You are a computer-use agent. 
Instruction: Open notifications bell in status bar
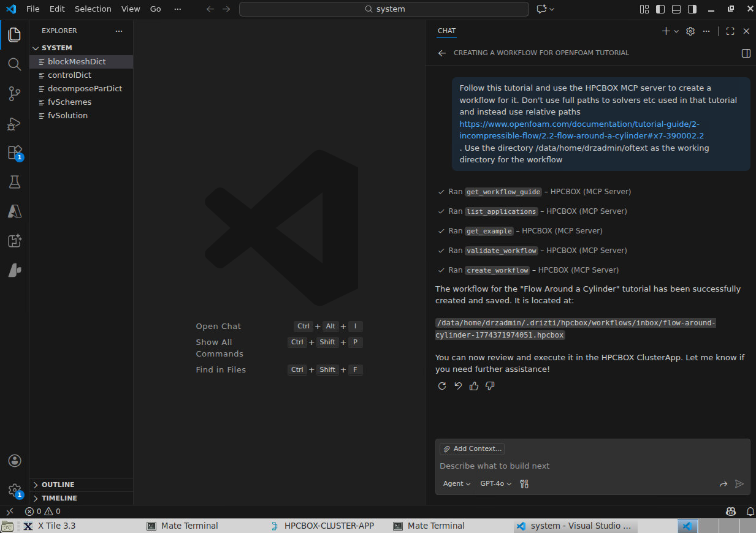click(x=750, y=512)
